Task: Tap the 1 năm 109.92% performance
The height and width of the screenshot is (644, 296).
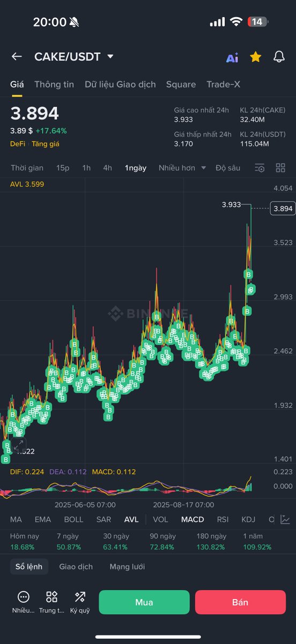Action: (257, 541)
